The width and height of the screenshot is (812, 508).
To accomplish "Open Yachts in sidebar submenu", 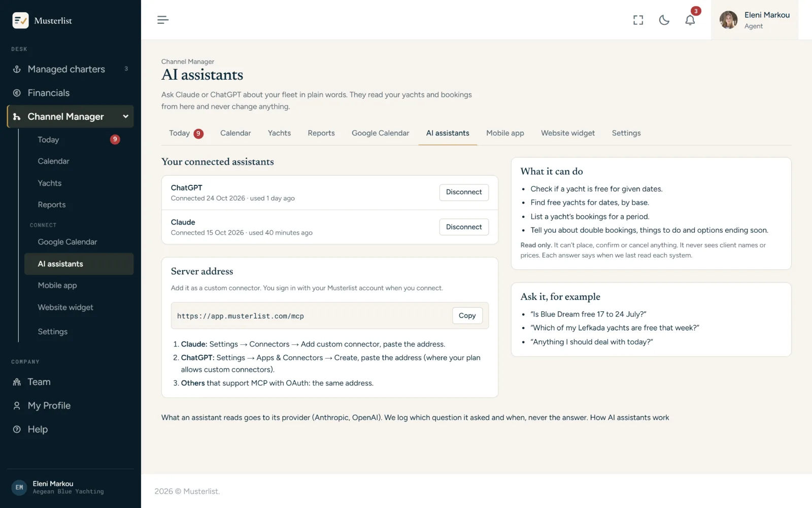I will 79,183.
